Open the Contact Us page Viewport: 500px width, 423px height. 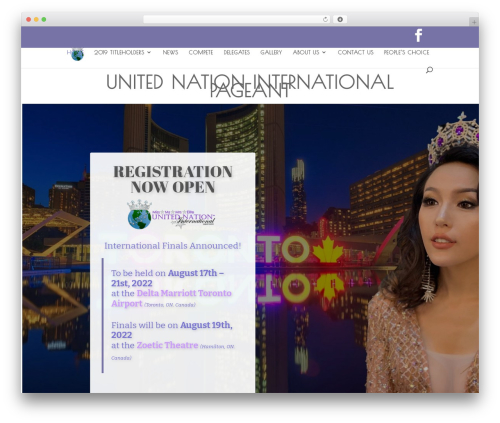pos(355,52)
